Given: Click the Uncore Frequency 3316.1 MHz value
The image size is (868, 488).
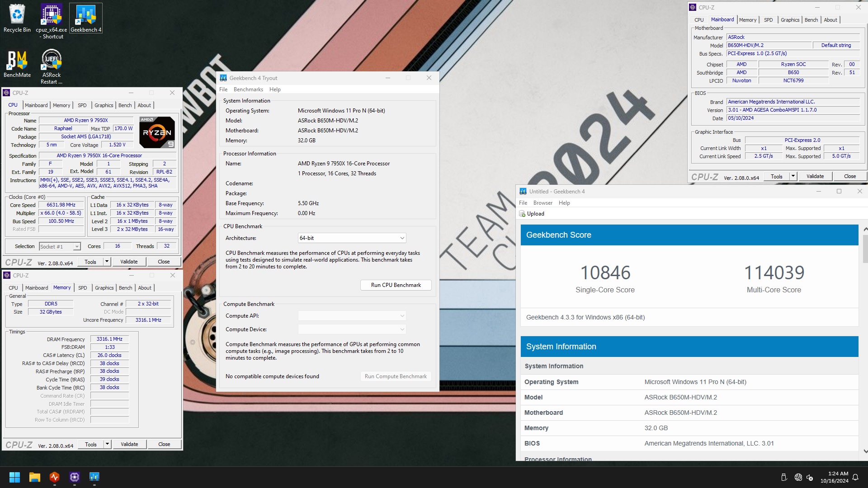Looking at the screenshot, I should pos(148,320).
